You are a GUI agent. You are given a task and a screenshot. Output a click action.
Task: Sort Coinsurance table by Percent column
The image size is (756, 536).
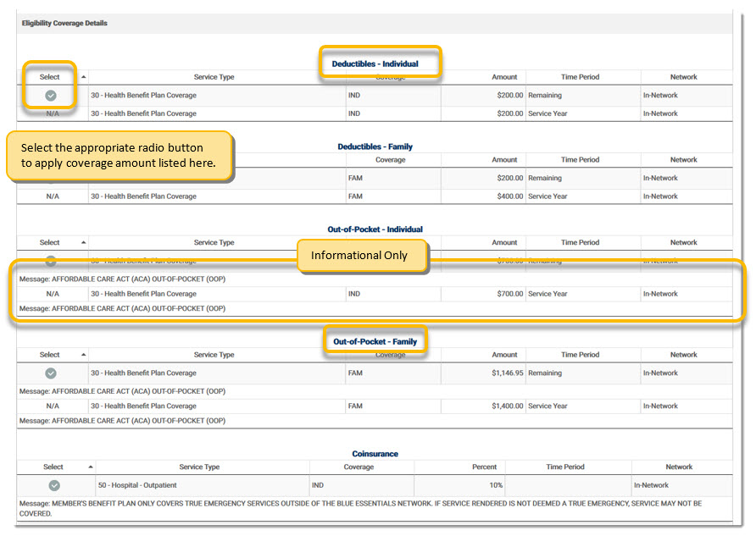point(485,467)
